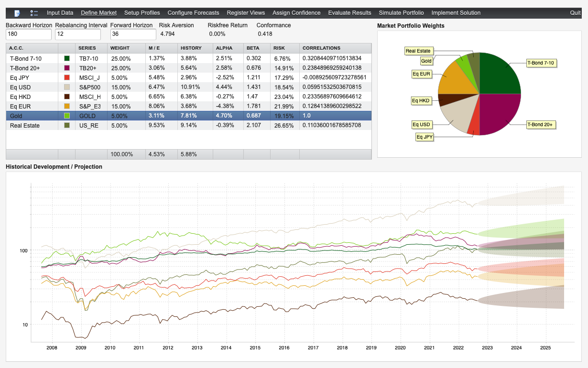Screen dimensions: 588x368
Task: Click the Eq EUR pie chart label
Action: coord(422,74)
